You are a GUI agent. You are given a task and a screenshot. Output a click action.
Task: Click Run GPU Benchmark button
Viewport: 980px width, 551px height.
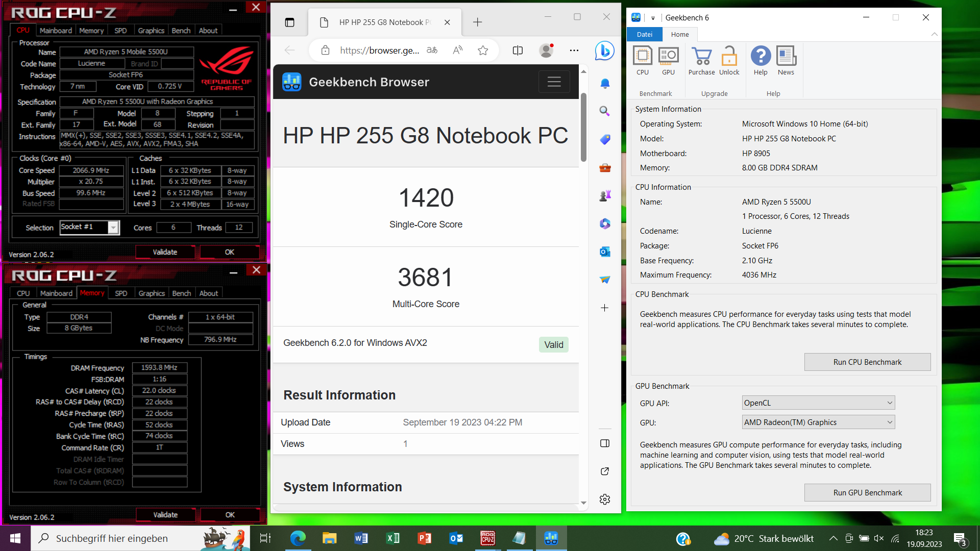pyautogui.click(x=867, y=492)
